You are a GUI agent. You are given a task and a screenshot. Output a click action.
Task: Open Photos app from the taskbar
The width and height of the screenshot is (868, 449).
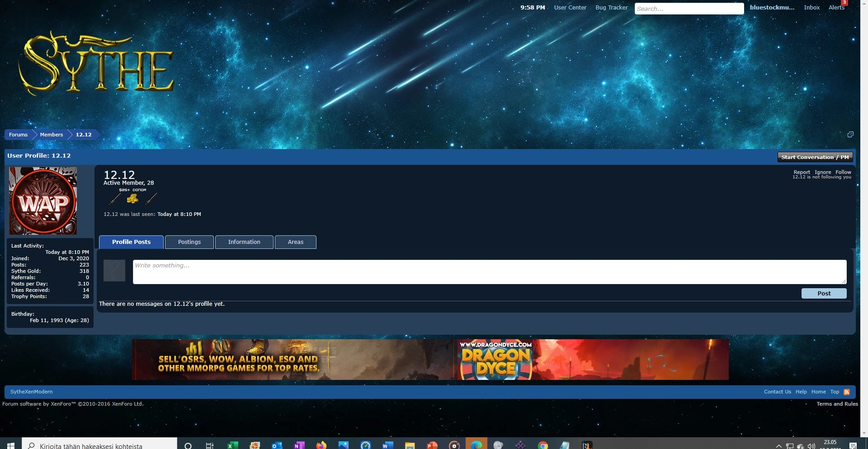tap(343, 445)
